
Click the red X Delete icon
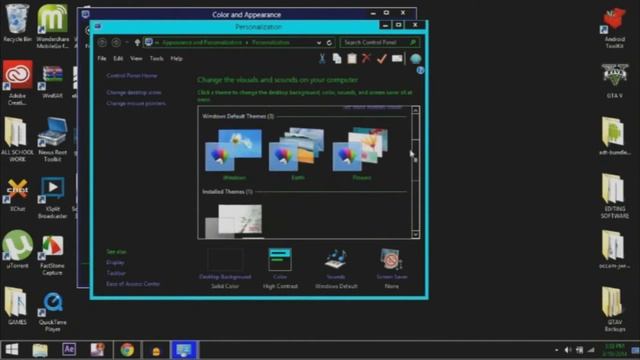point(366,58)
